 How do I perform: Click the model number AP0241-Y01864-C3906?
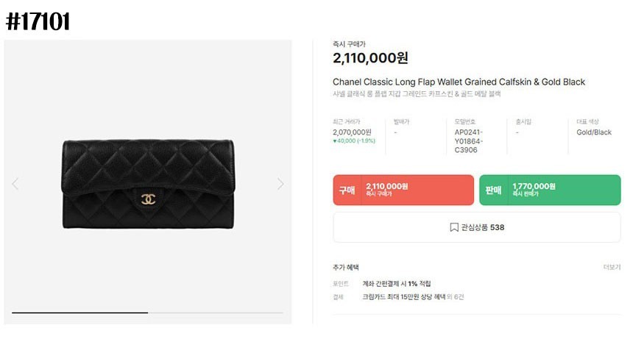coord(468,141)
